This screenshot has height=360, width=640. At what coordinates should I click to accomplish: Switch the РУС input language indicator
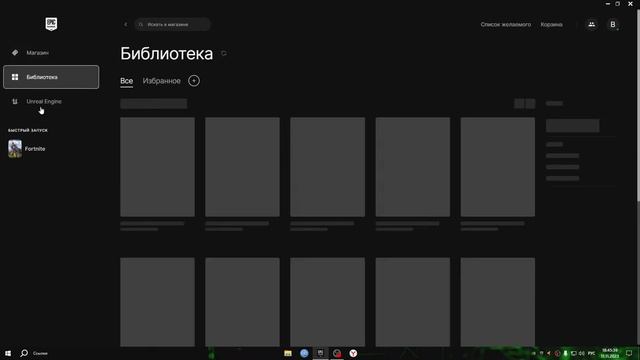tap(591, 353)
